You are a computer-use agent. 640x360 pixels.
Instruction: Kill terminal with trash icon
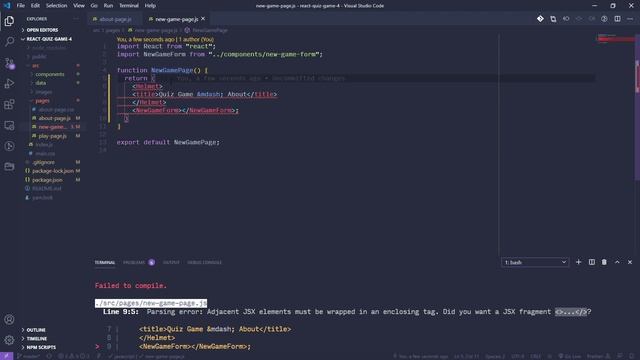(x=604, y=262)
